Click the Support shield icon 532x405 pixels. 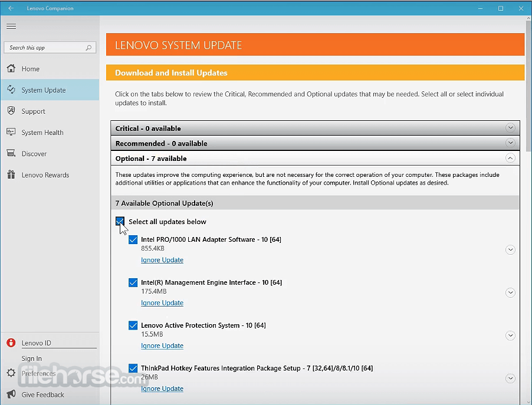coord(11,111)
